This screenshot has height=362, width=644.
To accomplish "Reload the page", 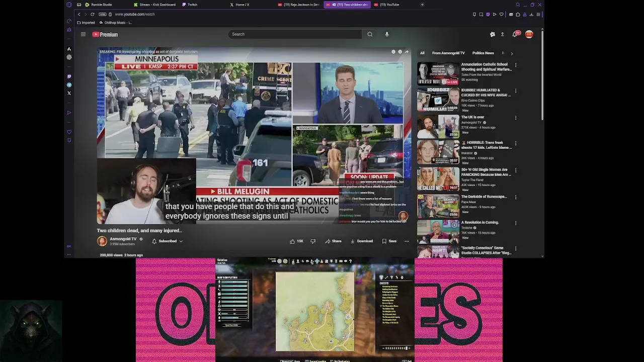I will click(x=93, y=14).
